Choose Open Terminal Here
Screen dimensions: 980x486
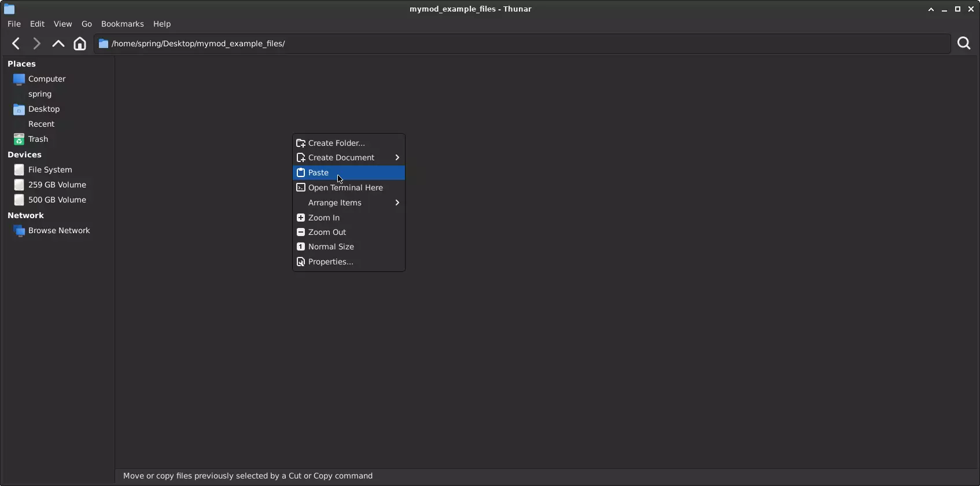349,187
